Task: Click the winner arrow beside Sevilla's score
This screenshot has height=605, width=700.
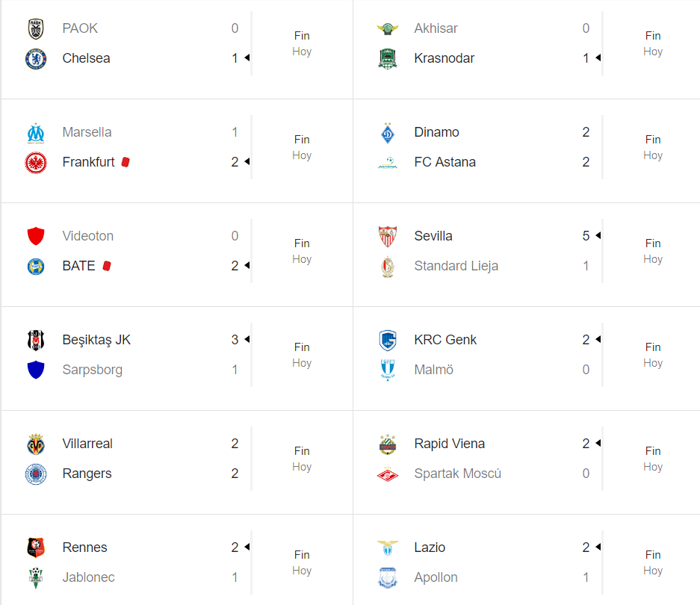Action: point(598,235)
